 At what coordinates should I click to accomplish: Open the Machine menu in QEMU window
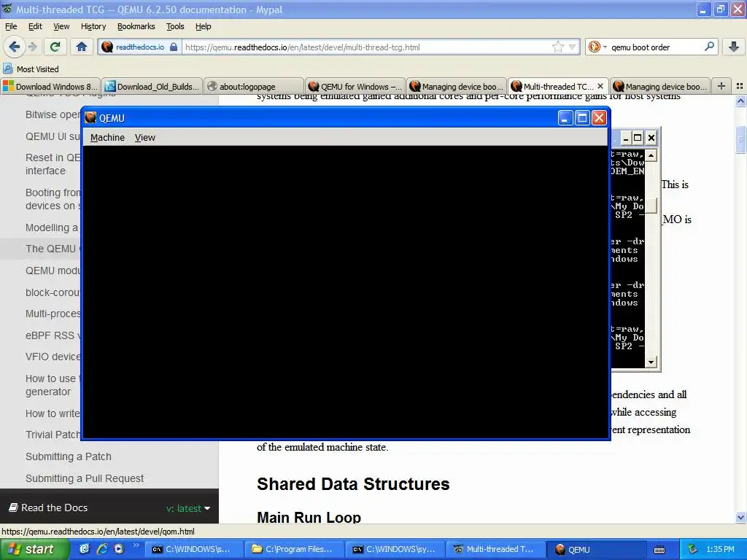[x=107, y=138]
